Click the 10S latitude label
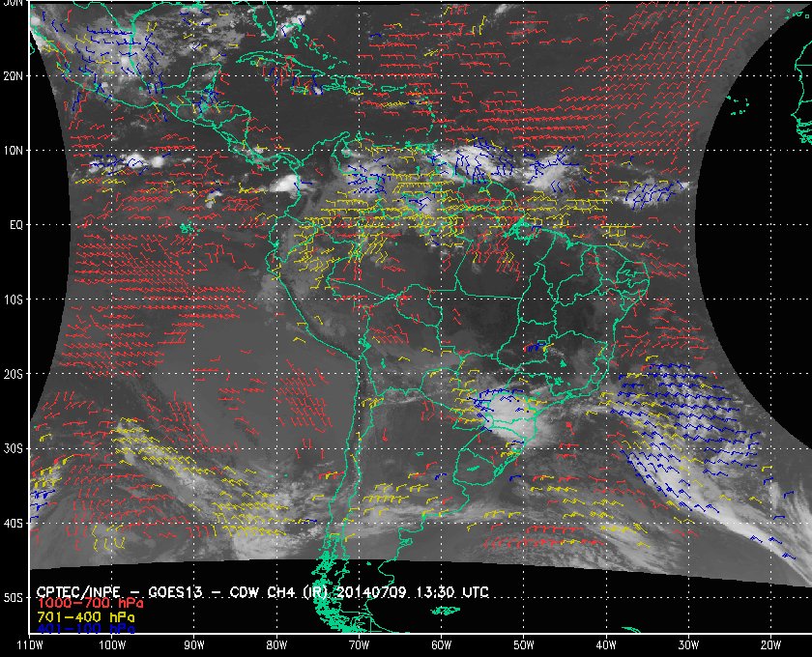The image size is (812, 657). click(x=13, y=300)
